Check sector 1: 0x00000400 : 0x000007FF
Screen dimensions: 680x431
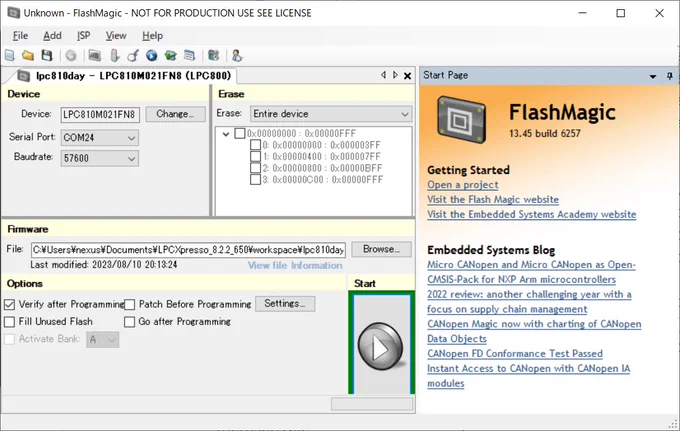click(255, 156)
